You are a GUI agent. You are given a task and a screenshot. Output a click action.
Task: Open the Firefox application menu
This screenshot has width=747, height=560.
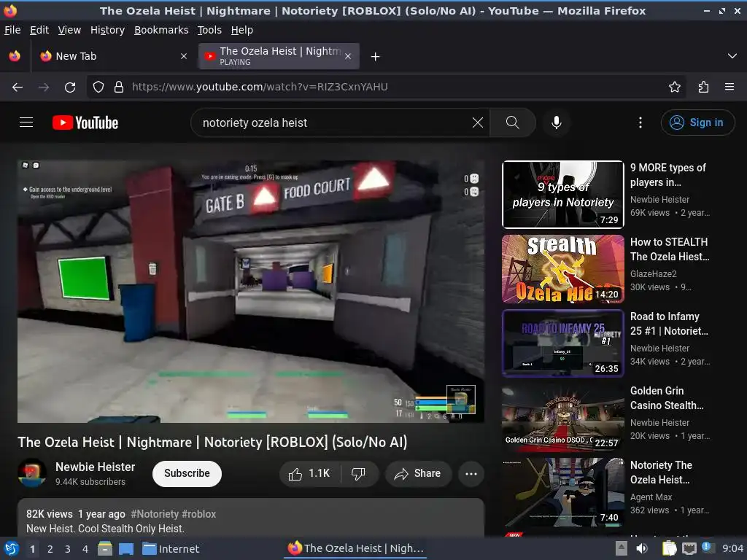coord(729,87)
